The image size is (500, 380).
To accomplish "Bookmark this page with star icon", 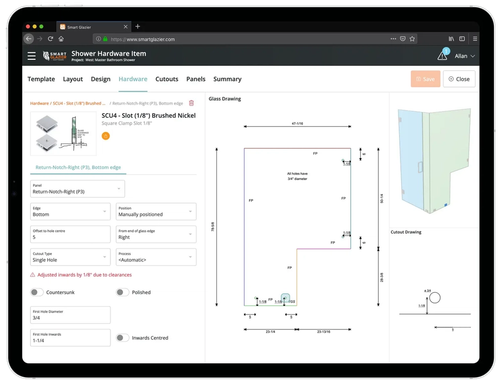I will point(412,39).
